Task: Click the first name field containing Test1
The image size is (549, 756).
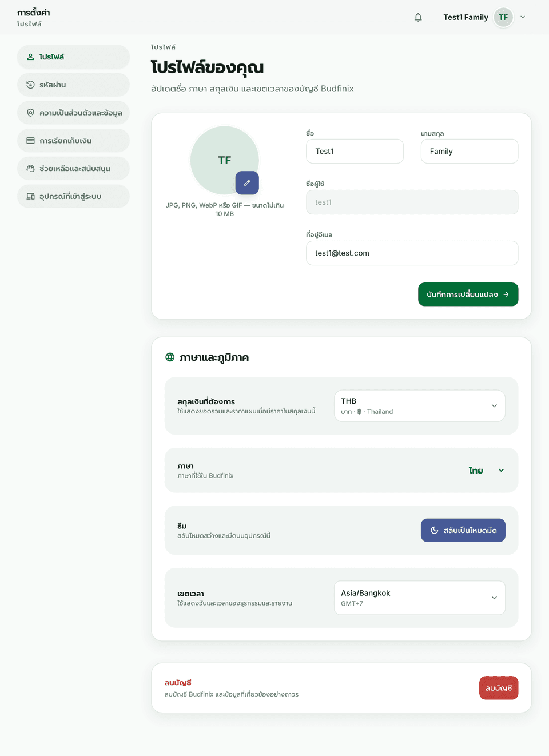Action: click(355, 152)
